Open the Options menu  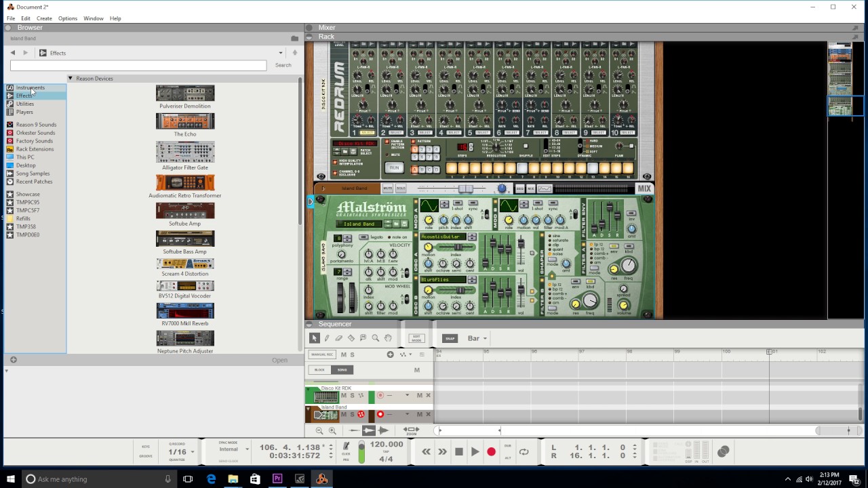68,18
